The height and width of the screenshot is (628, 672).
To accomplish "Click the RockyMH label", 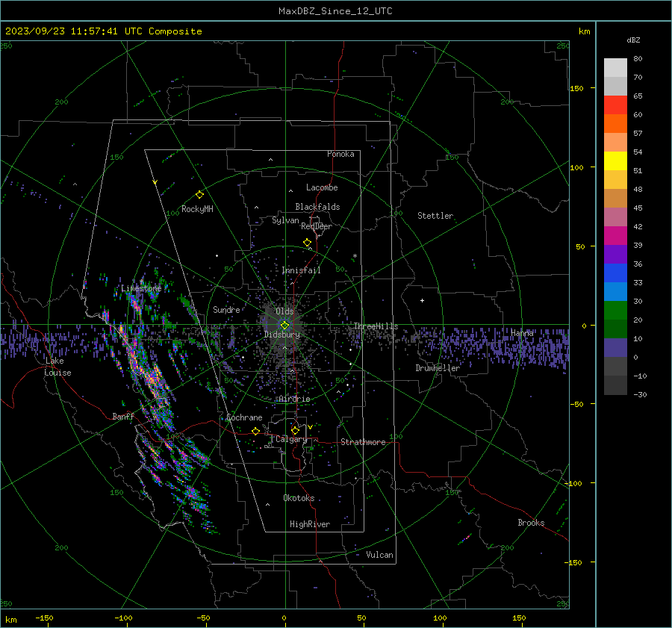I will (197, 209).
